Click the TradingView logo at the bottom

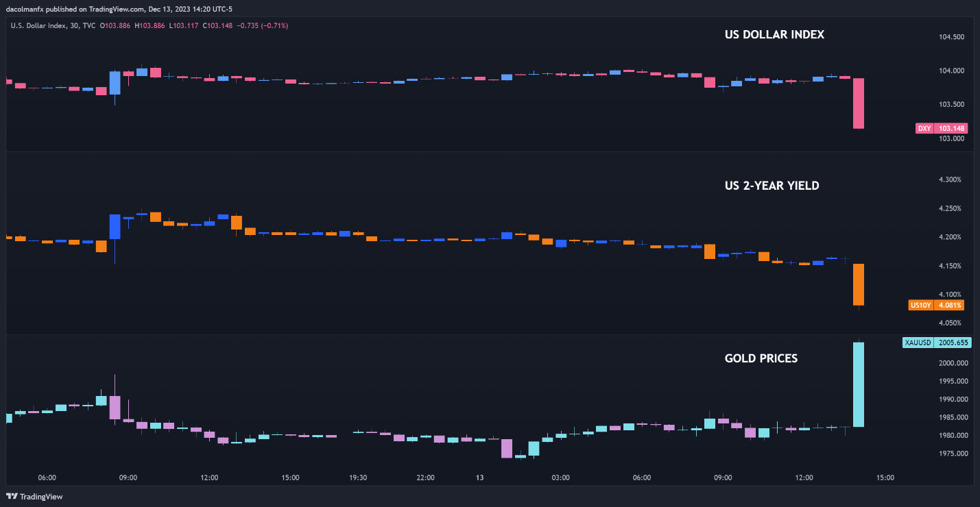34,496
